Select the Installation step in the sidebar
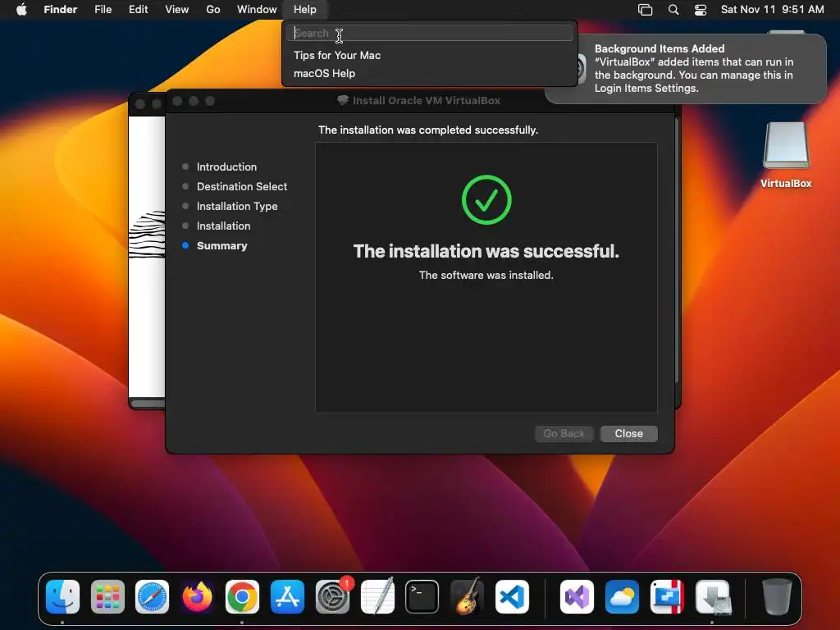 point(223,226)
